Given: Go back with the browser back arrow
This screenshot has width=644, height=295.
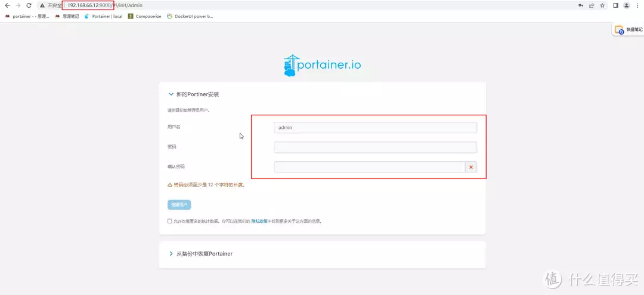Looking at the screenshot, I should tap(7, 6).
